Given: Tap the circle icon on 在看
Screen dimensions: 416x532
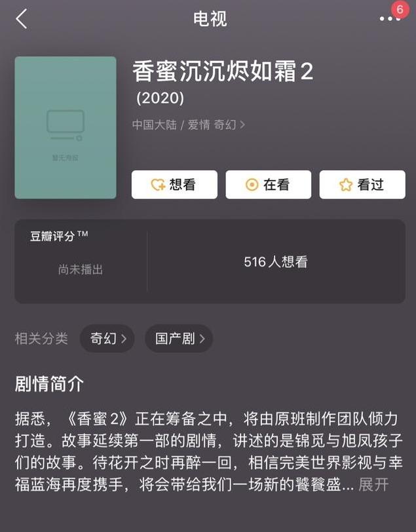Looking at the screenshot, I should pos(252,185).
